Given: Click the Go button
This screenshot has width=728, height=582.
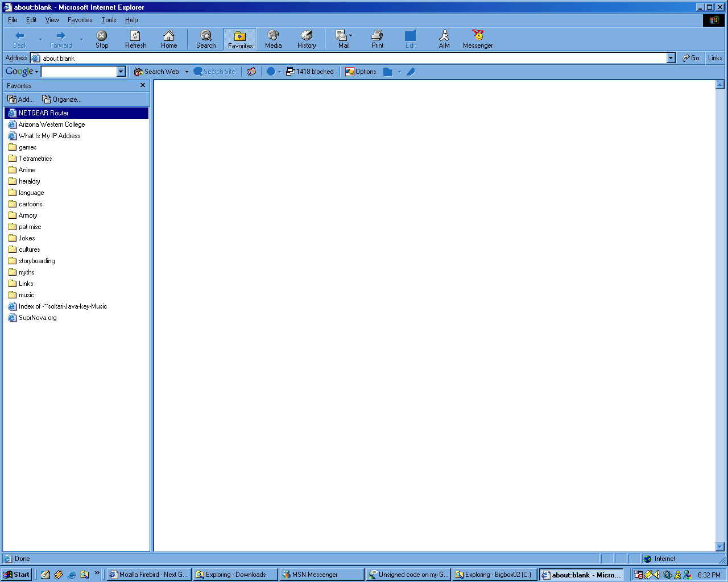Looking at the screenshot, I should coord(691,58).
